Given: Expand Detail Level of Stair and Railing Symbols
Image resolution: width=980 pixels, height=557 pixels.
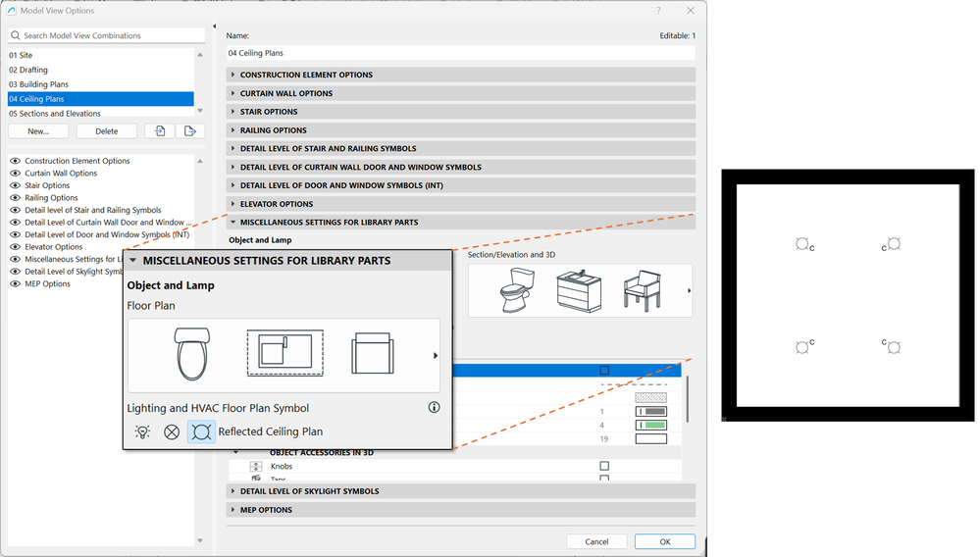Looking at the screenshot, I should click(233, 149).
